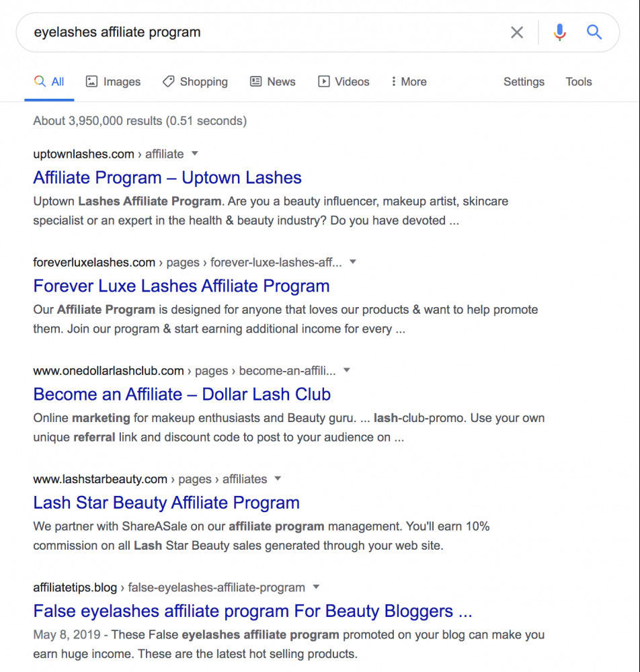
Task: Start voice search with microphone icon
Action: (559, 32)
